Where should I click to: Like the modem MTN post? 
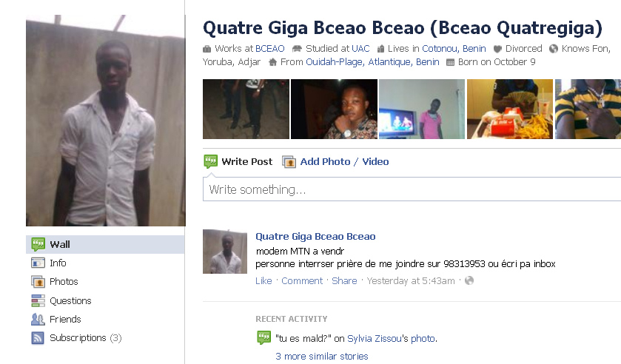[x=263, y=281]
